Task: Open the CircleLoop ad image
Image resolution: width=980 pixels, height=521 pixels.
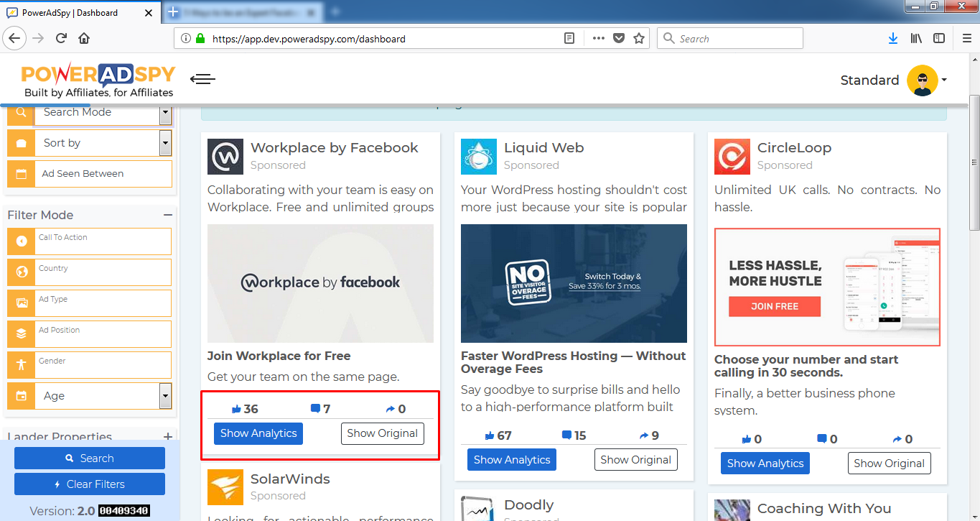Action: click(x=827, y=287)
